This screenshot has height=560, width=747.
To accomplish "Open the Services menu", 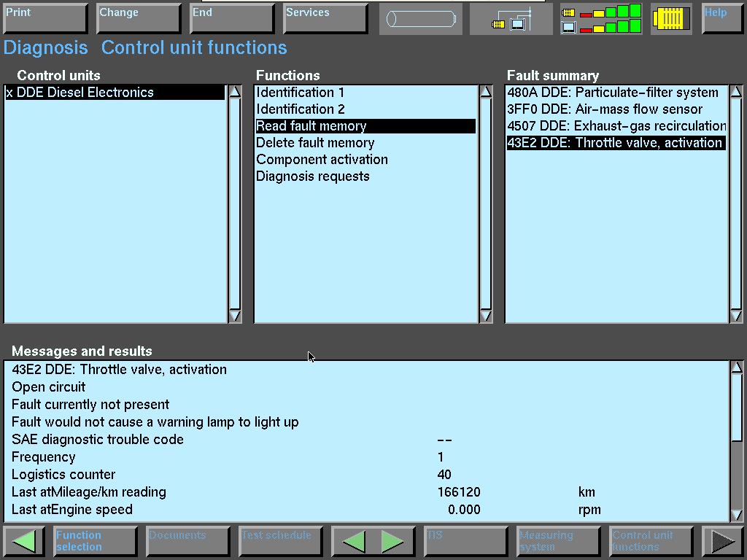I will tap(325, 18).
